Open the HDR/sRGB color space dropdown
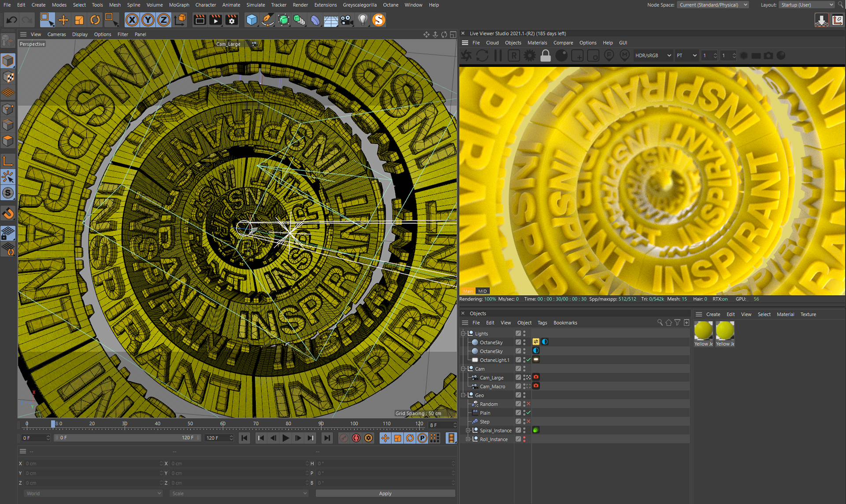 click(x=653, y=56)
